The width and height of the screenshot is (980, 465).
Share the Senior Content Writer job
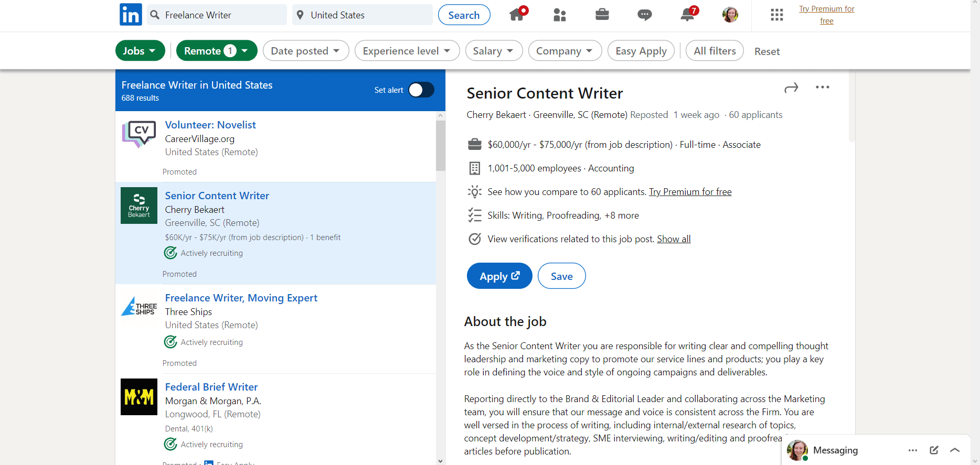pos(791,88)
